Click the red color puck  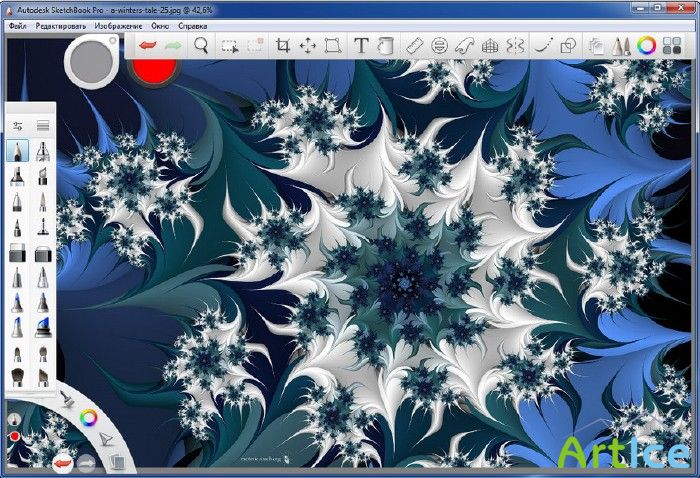pyautogui.click(x=154, y=71)
